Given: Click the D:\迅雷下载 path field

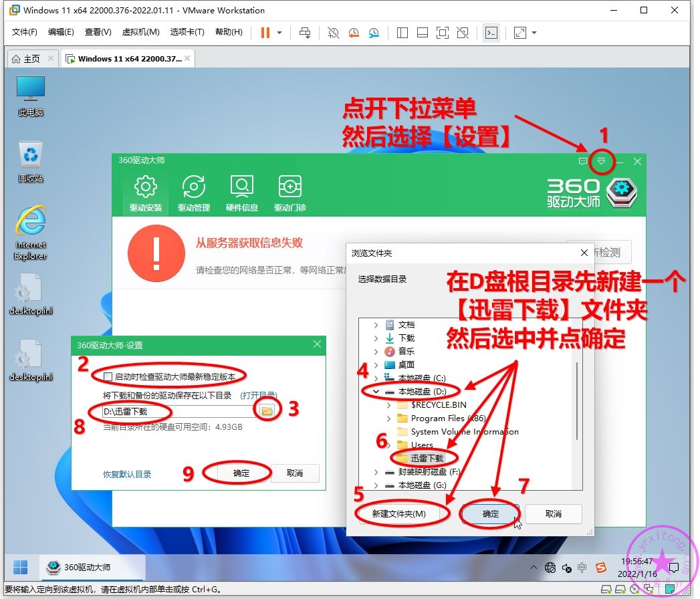Looking at the screenshot, I should [178, 412].
